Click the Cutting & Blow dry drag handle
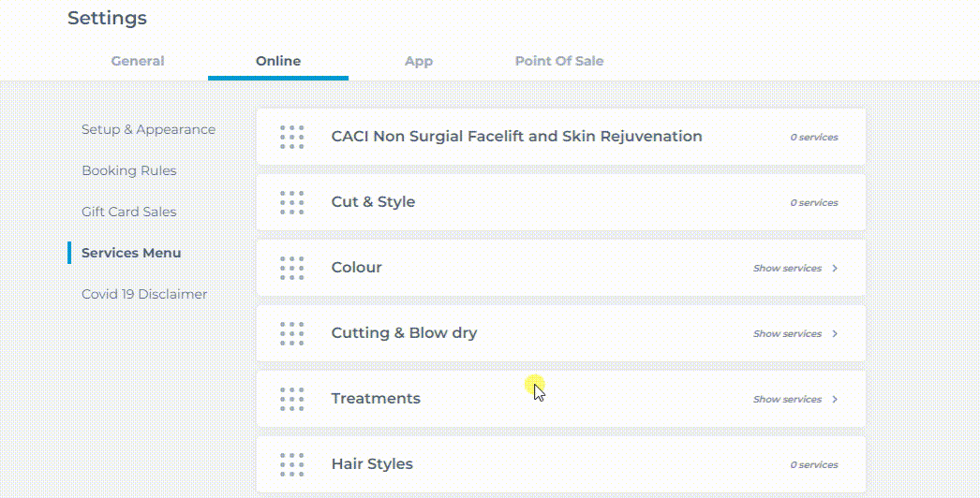The image size is (980, 498). click(292, 333)
